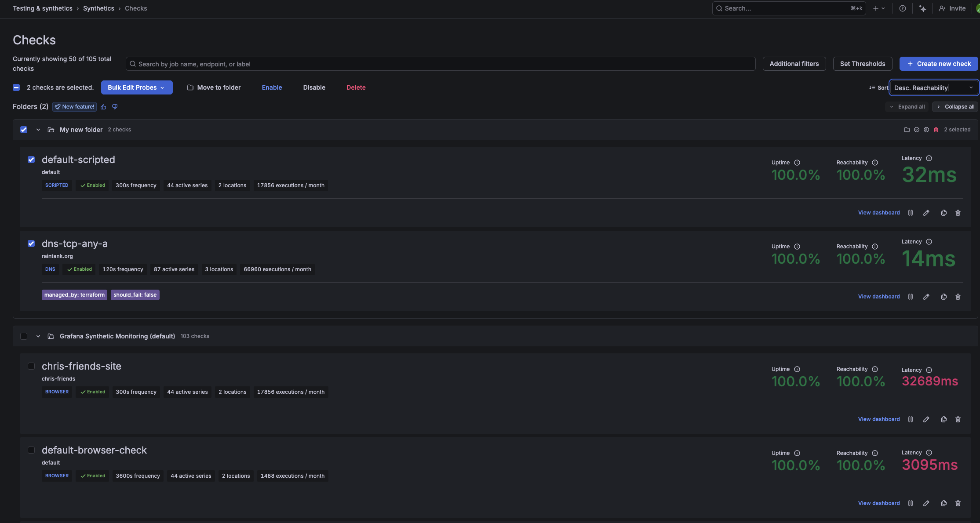Click red trash icon in My new folder header

(936, 130)
